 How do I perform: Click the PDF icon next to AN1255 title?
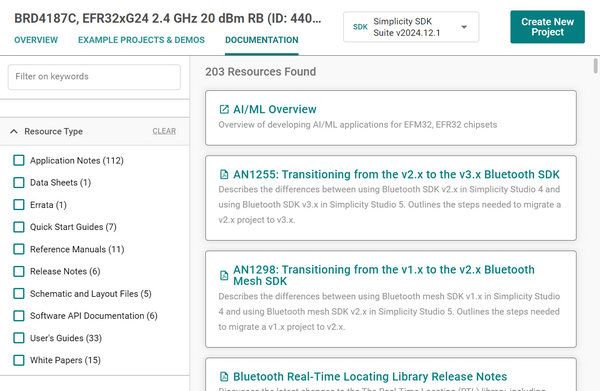point(224,174)
